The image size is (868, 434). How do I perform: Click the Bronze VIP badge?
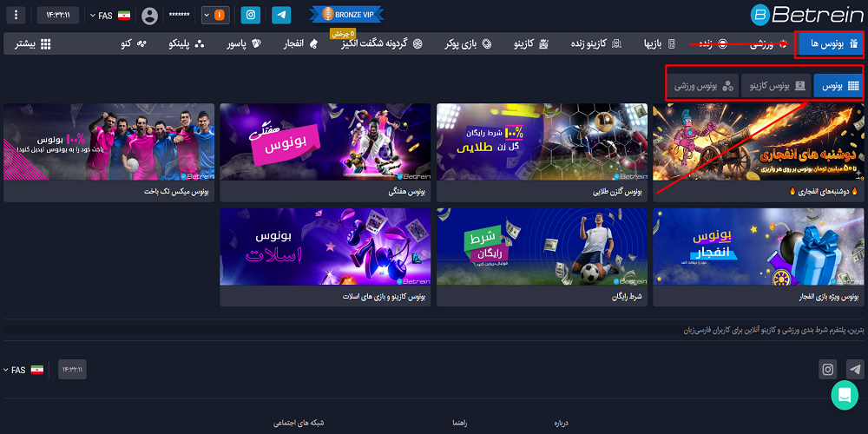(x=335, y=15)
